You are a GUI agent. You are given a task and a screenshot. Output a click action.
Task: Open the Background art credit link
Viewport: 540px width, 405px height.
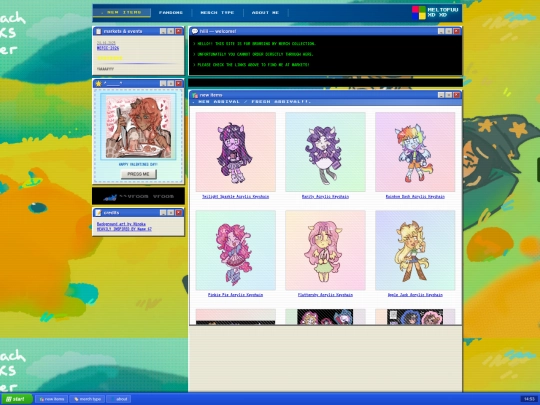[x=121, y=224]
